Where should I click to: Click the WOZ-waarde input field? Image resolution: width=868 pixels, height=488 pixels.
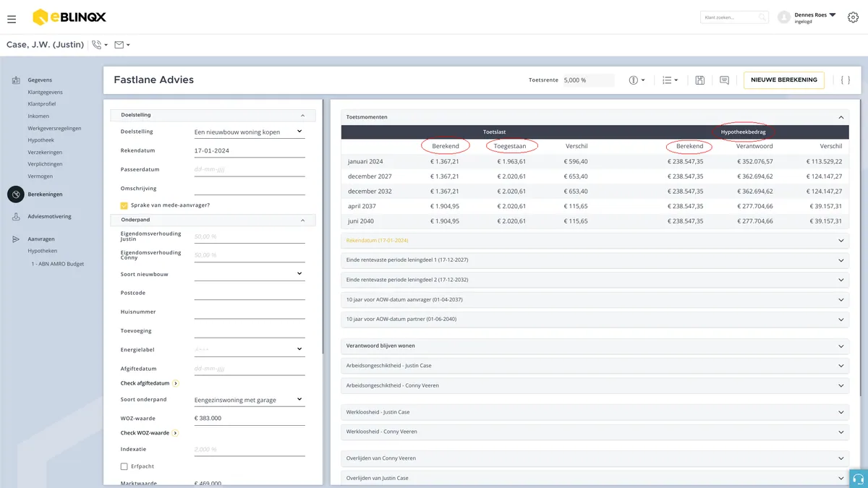pos(250,419)
